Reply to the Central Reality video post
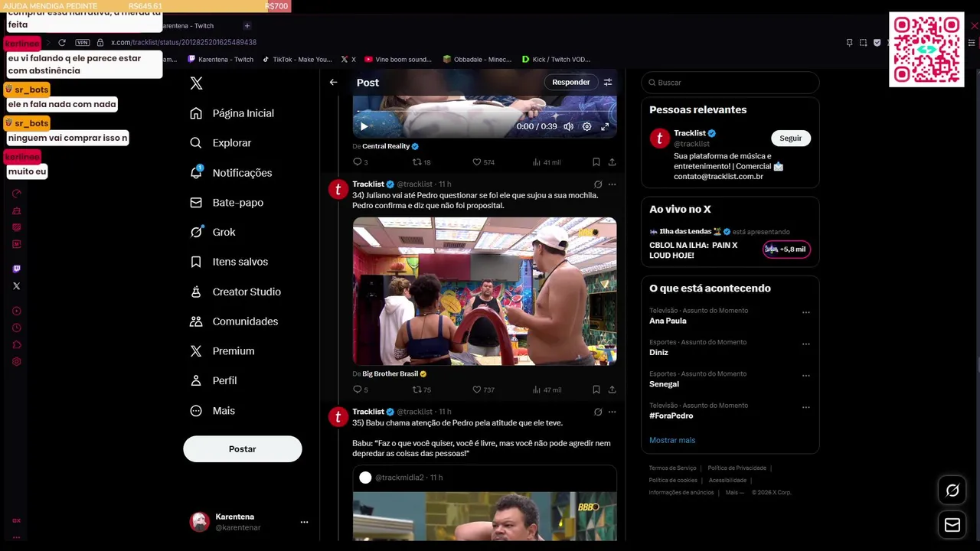Viewport: 980px width, 551px height. point(360,162)
